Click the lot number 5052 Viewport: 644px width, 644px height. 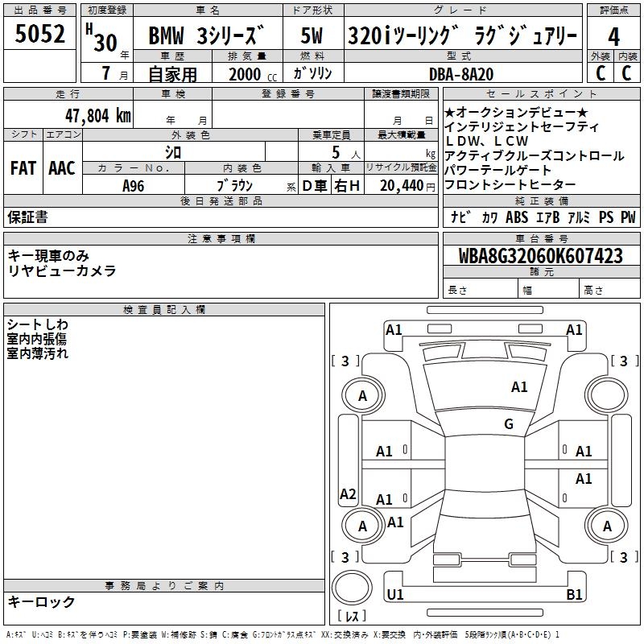(x=40, y=35)
